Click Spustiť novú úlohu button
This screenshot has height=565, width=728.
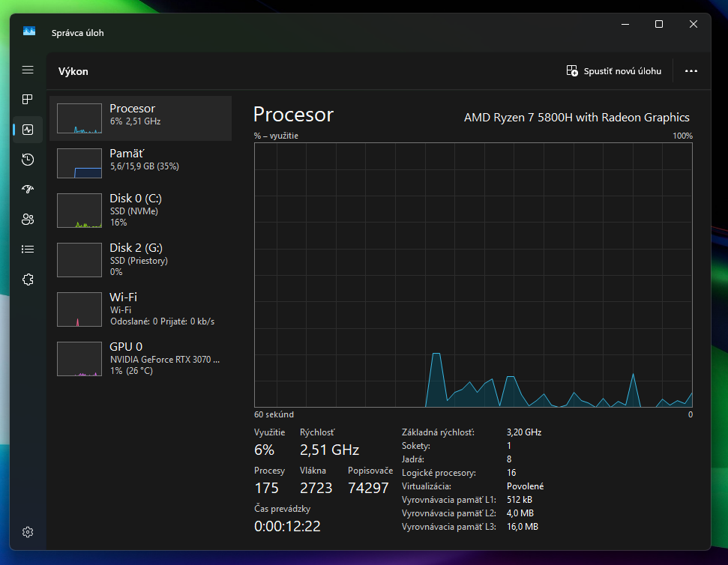614,71
